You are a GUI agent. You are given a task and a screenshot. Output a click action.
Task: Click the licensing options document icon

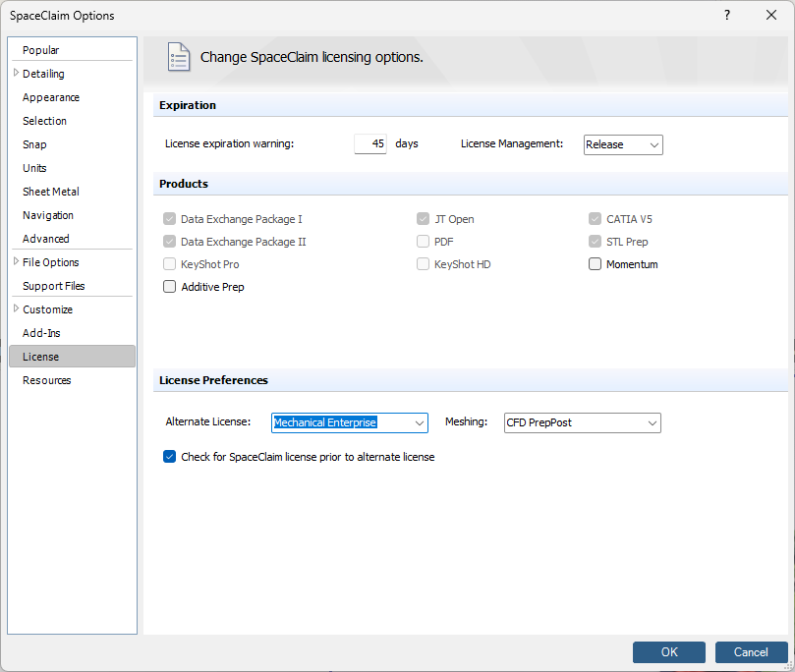178,57
